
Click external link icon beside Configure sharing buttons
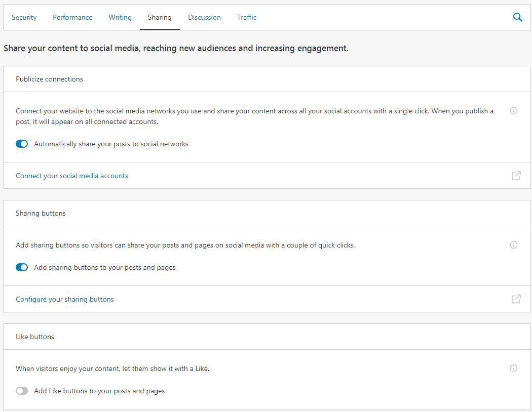coord(516,299)
